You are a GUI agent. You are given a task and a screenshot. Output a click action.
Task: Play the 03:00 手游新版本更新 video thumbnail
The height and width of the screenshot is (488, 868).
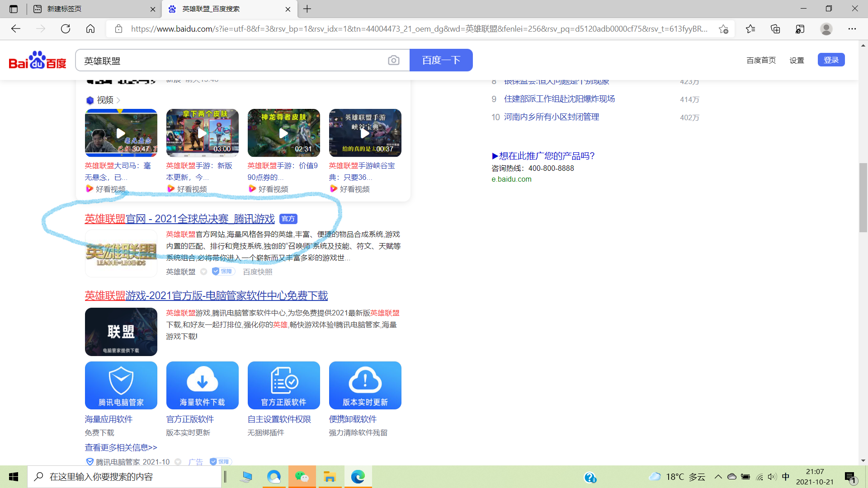tap(203, 133)
